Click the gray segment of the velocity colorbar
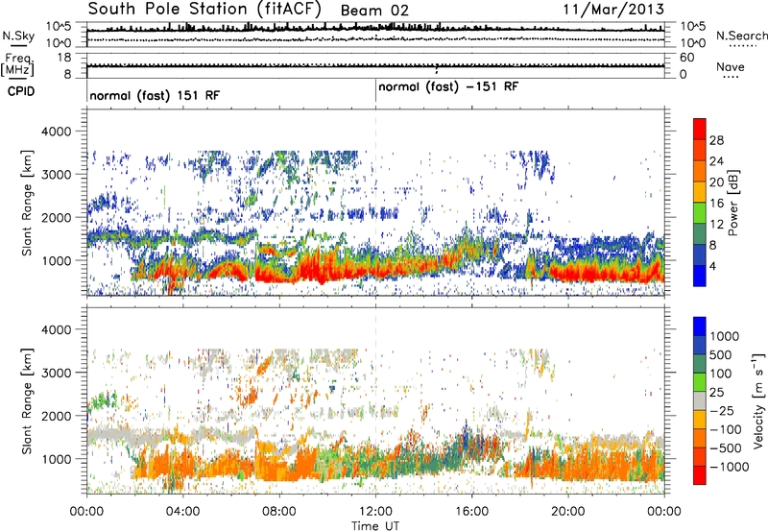Screen dimensions: 768x532 coord(700,401)
